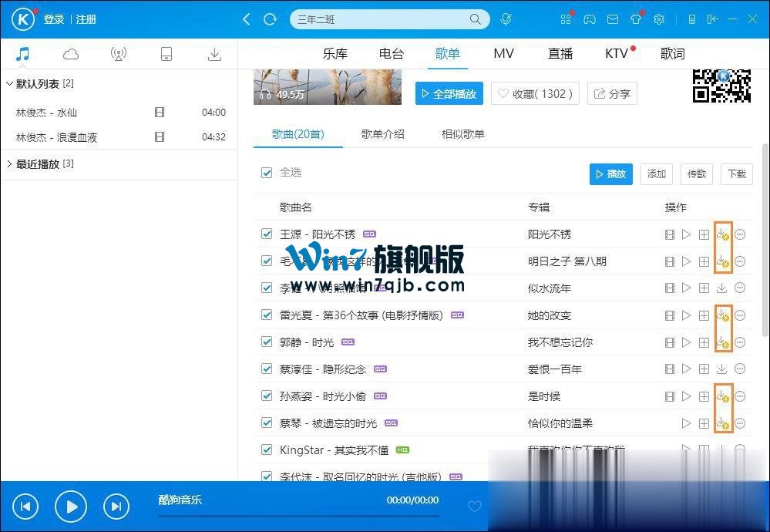The height and width of the screenshot is (532, 770).
Task: Click the playback progress bar at the bottom
Action: pyautogui.click(x=298, y=516)
